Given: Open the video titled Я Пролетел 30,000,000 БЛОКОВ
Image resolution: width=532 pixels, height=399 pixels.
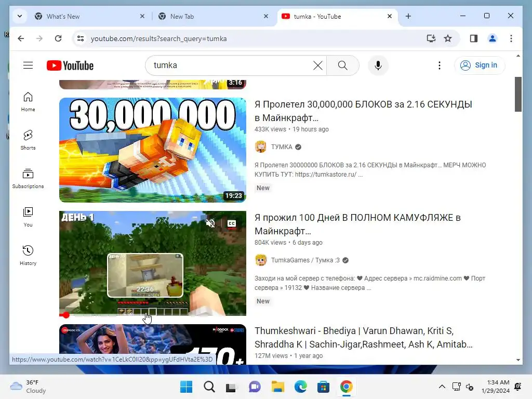Looking at the screenshot, I should tap(363, 111).
